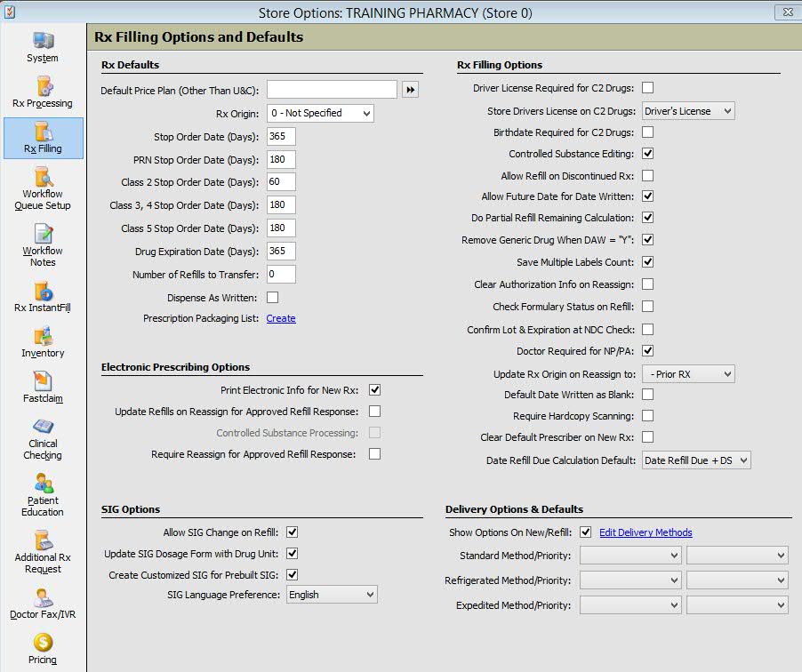Open Store Drivers License on C2 Drugs dropdown

click(x=688, y=111)
